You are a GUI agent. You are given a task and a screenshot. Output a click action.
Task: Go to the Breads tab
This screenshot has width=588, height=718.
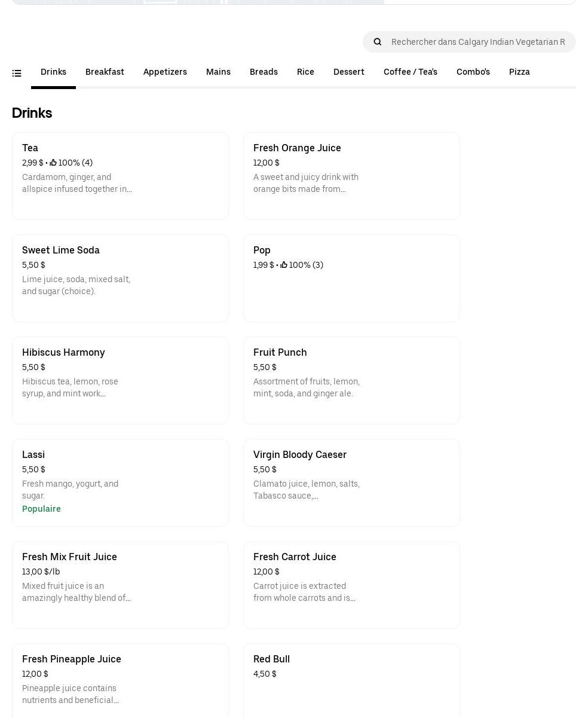[264, 72]
